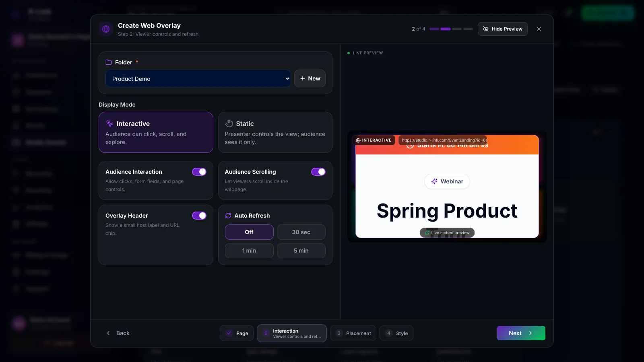Set Auto Refresh to Off
The image size is (644, 362).
click(249, 232)
